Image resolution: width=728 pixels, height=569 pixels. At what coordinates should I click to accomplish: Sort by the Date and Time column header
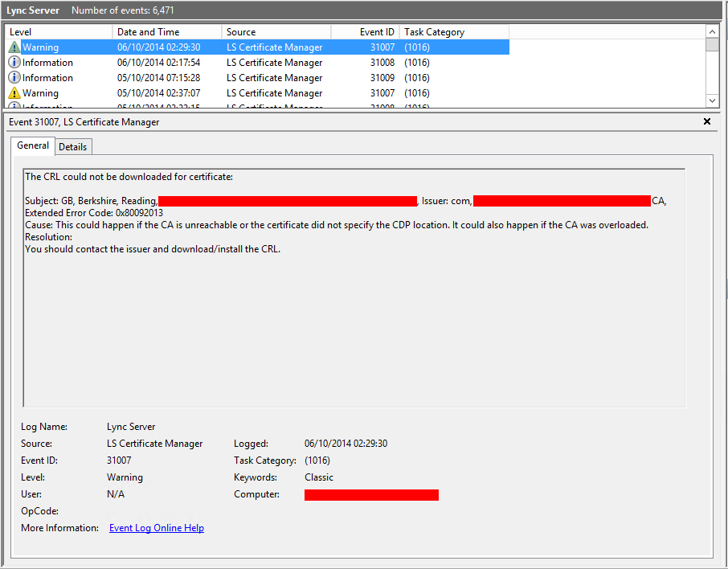click(167, 32)
